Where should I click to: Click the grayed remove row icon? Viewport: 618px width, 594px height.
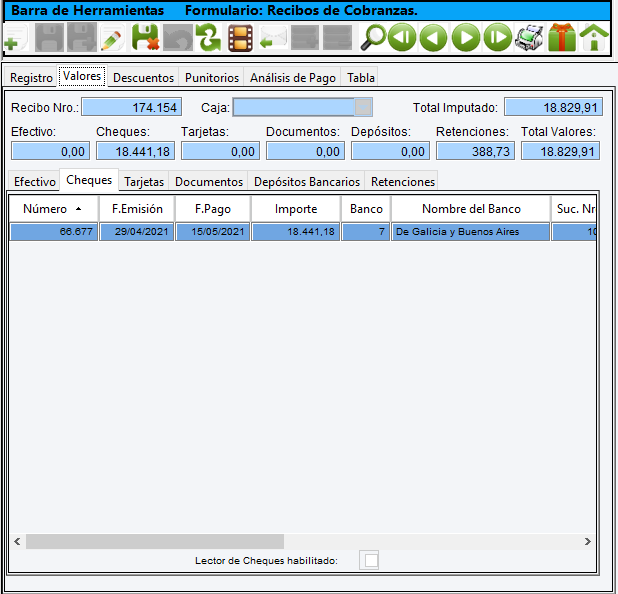click(337, 38)
